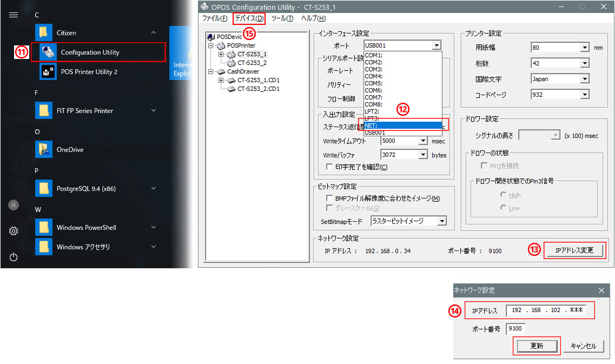Choose NET: from the port list
Image resolution: width=615 pixels, height=364 pixels.
click(x=402, y=125)
